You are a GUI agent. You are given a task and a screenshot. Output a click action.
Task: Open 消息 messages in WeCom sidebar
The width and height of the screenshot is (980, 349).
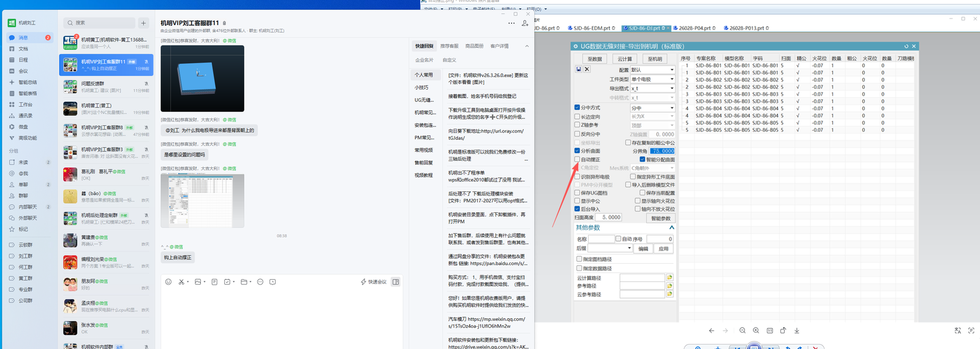[23, 37]
